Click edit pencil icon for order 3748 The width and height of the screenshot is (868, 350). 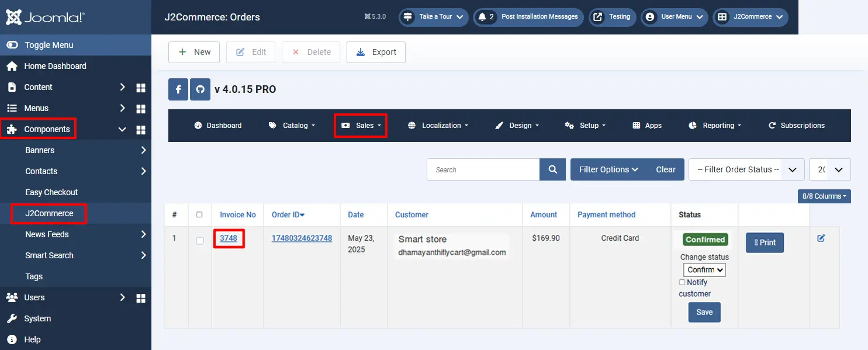click(x=821, y=238)
